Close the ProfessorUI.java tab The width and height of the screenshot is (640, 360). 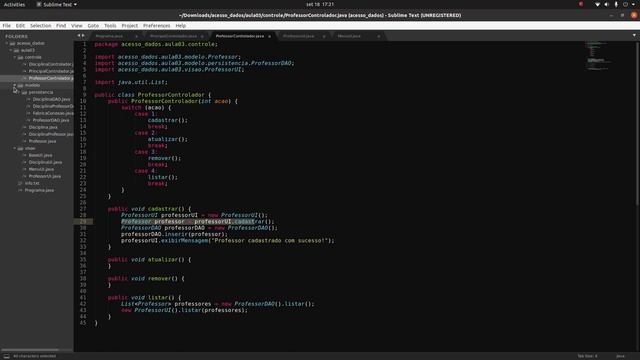tap(324, 36)
